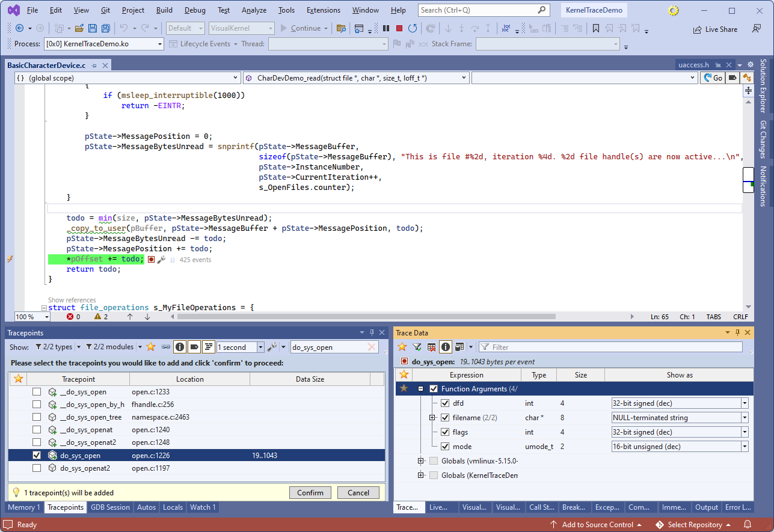Screen dimensions: 774x532
Task: Click the favorites star in Tracepoints toolbar
Action: tap(151, 347)
